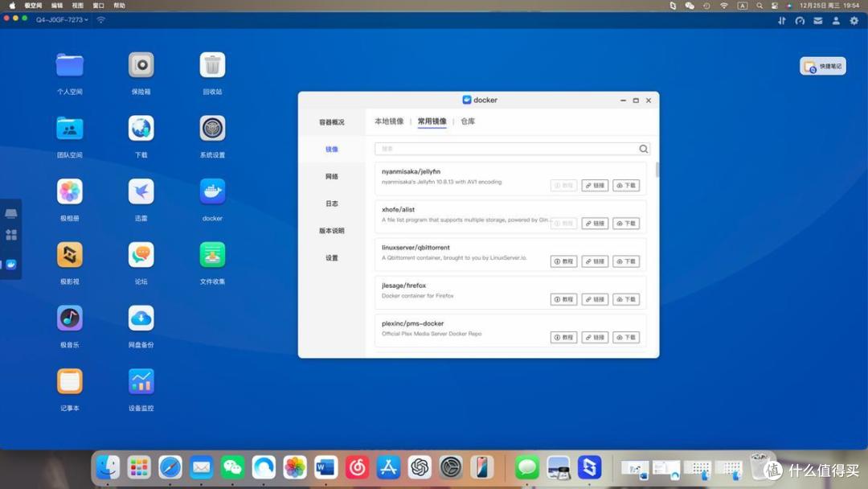Screen dimensions: 868x489
Task: Open the 设备监控 monitoring app
Action: tap(141, 381)
